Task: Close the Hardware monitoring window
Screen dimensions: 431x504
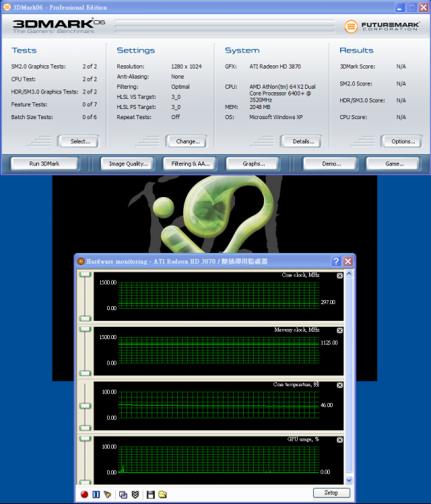Action: pos(348,261)
